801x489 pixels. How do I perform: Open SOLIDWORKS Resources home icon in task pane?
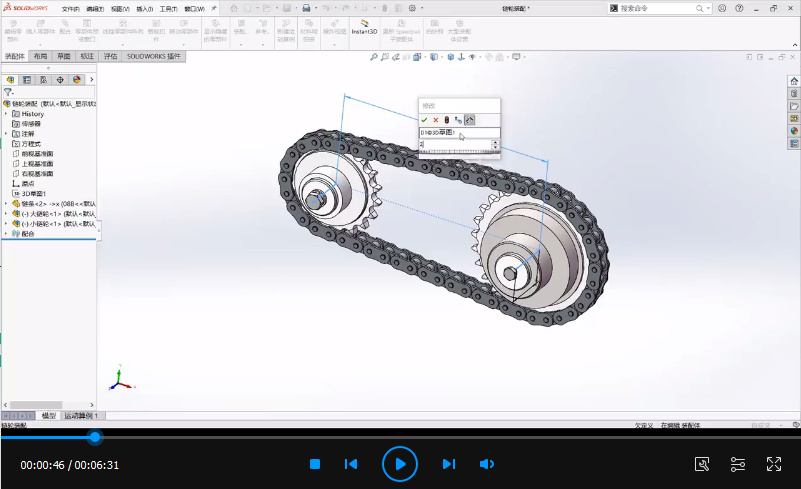pyautogui.click(x=794, y=82)
